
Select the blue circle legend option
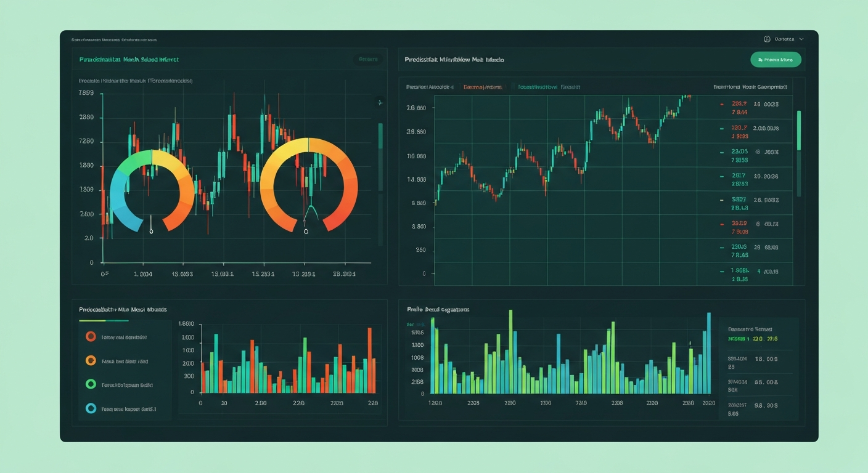pos(91,408)
